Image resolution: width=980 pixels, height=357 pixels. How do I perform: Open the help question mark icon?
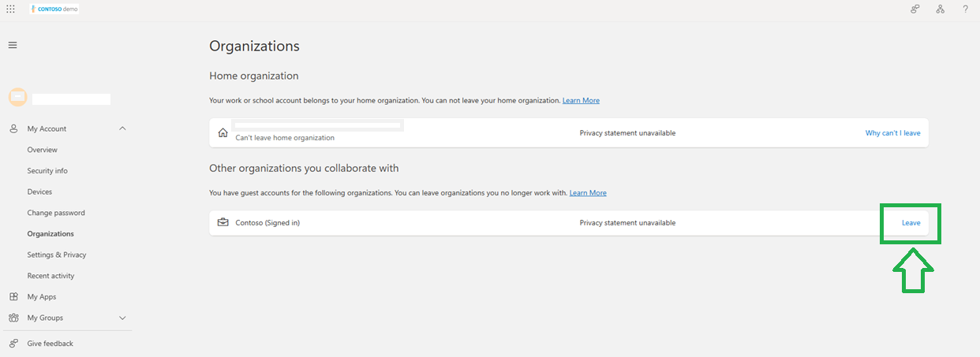click(965, 9)
